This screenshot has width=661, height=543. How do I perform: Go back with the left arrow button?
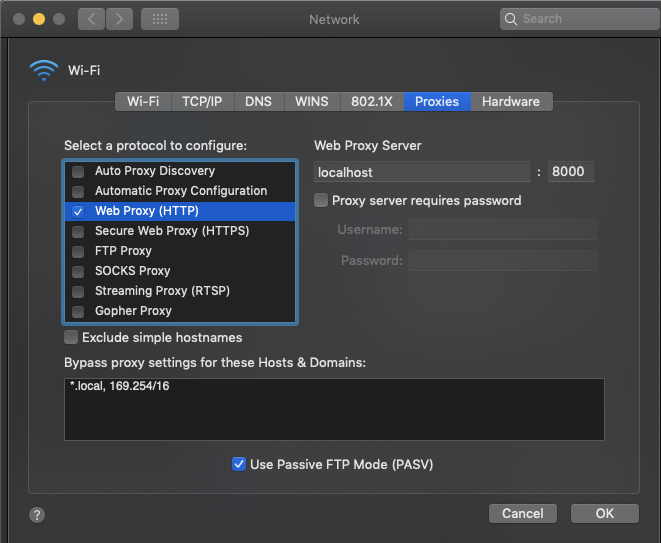pos(91,19)
